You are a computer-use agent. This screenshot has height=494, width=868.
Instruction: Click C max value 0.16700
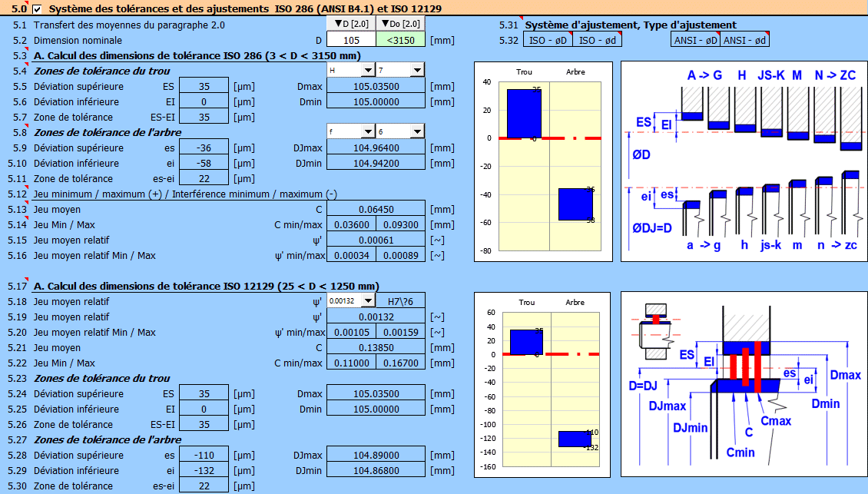point(401,363)
